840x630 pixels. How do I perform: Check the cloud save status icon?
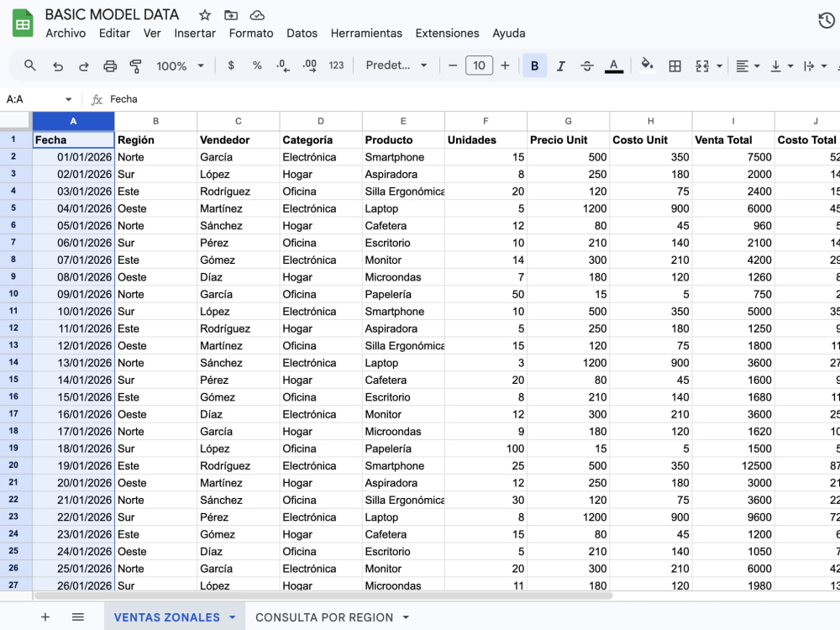(257, 15)
